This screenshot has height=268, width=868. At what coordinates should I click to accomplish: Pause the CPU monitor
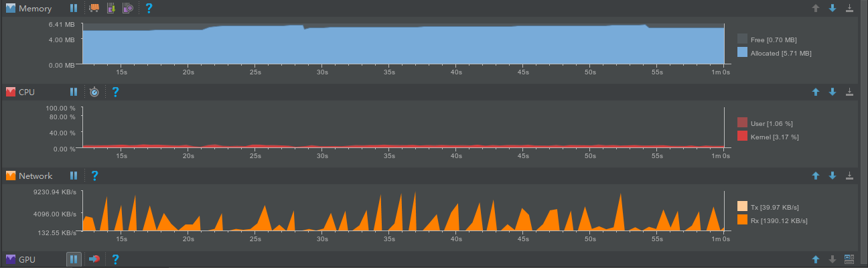(x=74, y=92)
